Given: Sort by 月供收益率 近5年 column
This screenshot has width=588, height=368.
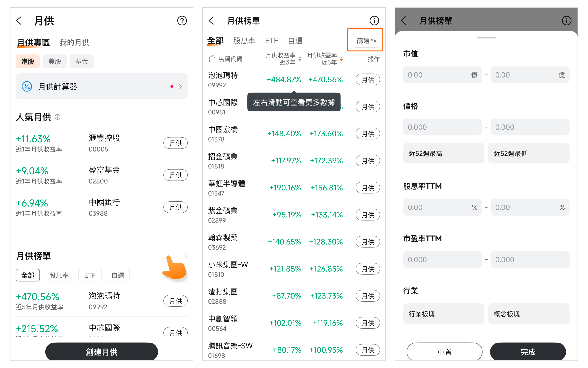Looking at the screenshot, I should (x=325, y=59).
